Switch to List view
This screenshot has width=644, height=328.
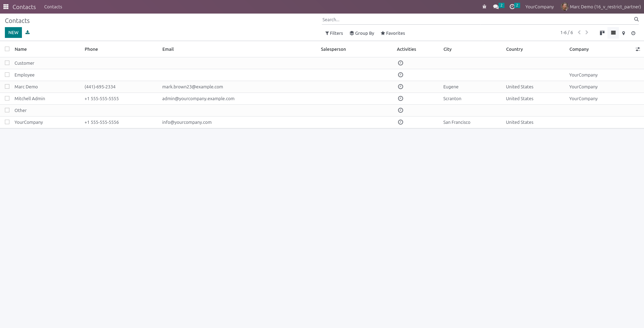[x=613, y=33]
